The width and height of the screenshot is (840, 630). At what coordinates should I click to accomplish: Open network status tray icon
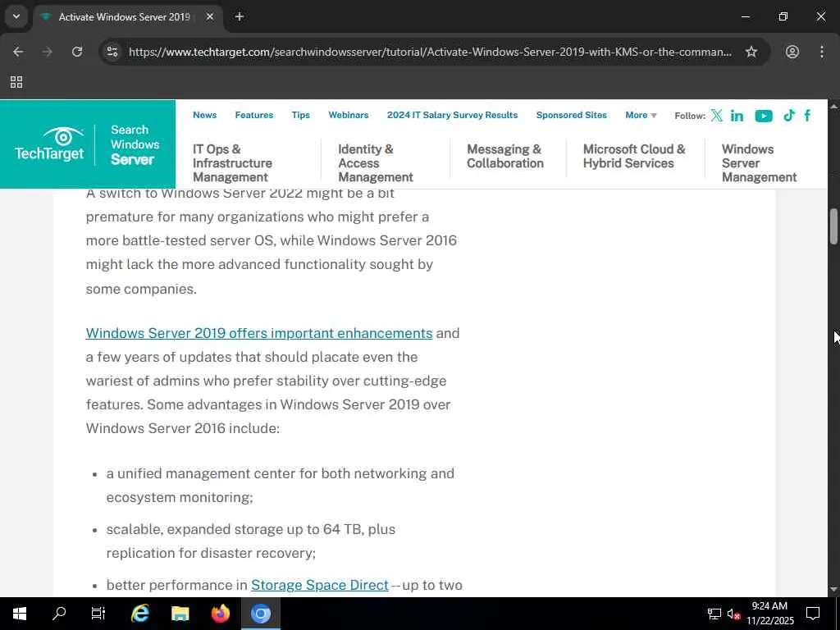click(x=714, y=614)
